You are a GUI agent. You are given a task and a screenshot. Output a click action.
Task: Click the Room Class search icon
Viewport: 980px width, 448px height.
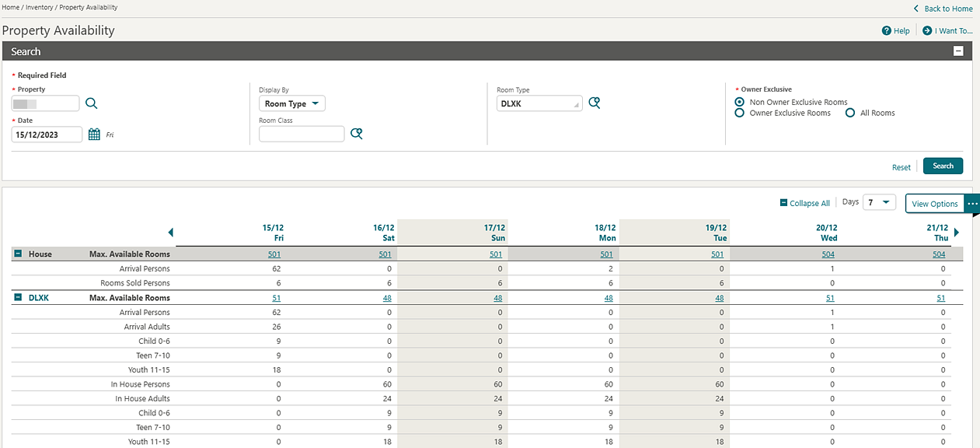tap(357, 134)
